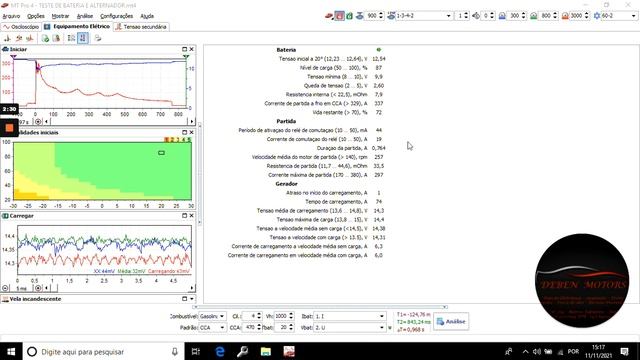640x360 pixels.
Task: Close the Possibilidades iniciais panel
Action: coord(191,132)
